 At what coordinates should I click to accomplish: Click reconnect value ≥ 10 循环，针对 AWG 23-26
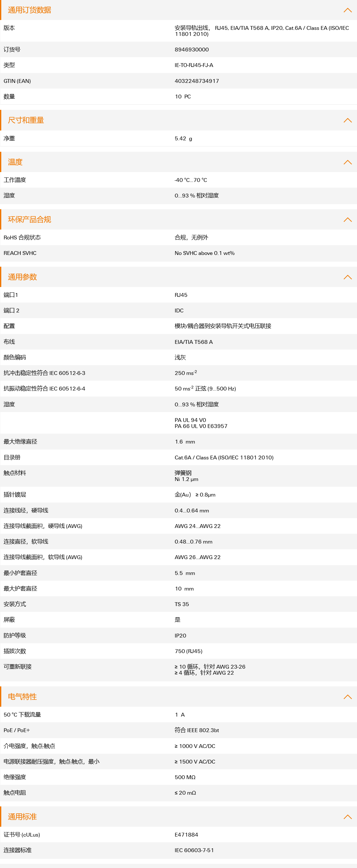(210, 667)
